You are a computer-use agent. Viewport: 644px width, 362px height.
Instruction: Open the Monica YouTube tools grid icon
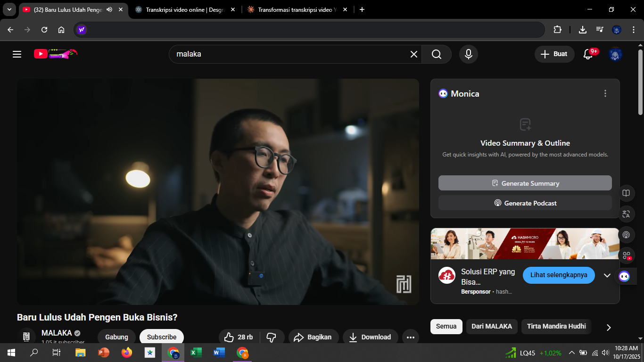(x=626, y=255)
